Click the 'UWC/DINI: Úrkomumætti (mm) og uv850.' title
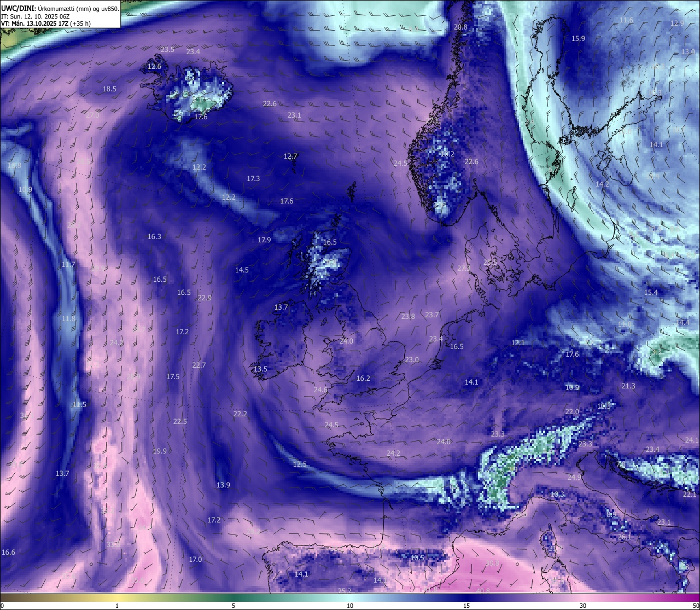The width and height of the screenshot is (700, 610). pos(60,9)
